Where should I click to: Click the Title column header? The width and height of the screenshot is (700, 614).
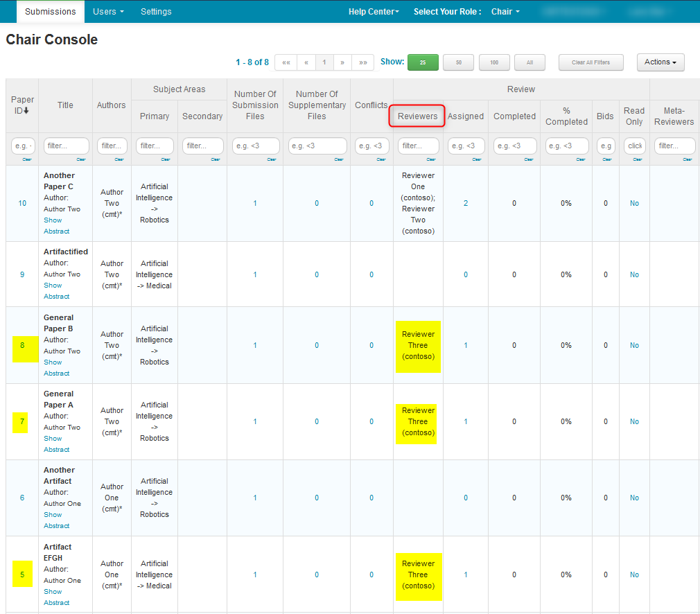click(x=65, y=105)
